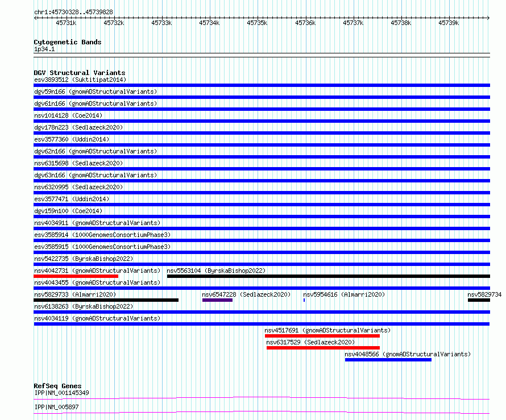506x420 pixels.
Task: Click nsv4034911 gnomAD variant label
Action: [x=97, y=223]
